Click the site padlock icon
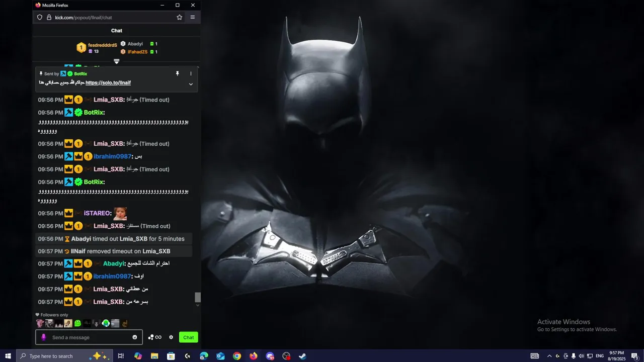This screenshot has width=644, height=362. 49,17
